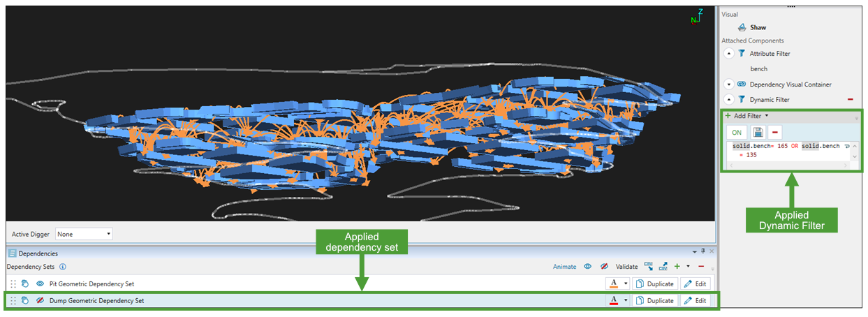Viewport: 868px width, 317px height.
Task: Edit the Pit Geometric Dependency Set
Action: click(696, 283)
